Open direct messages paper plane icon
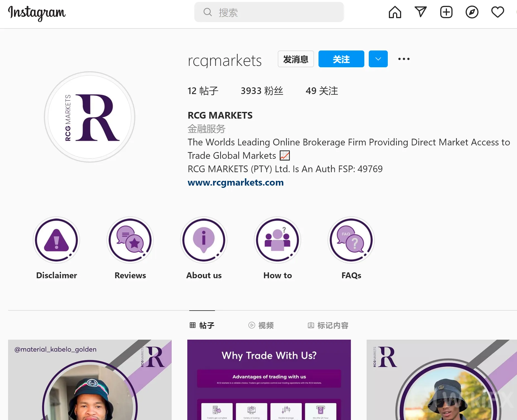 420,12
